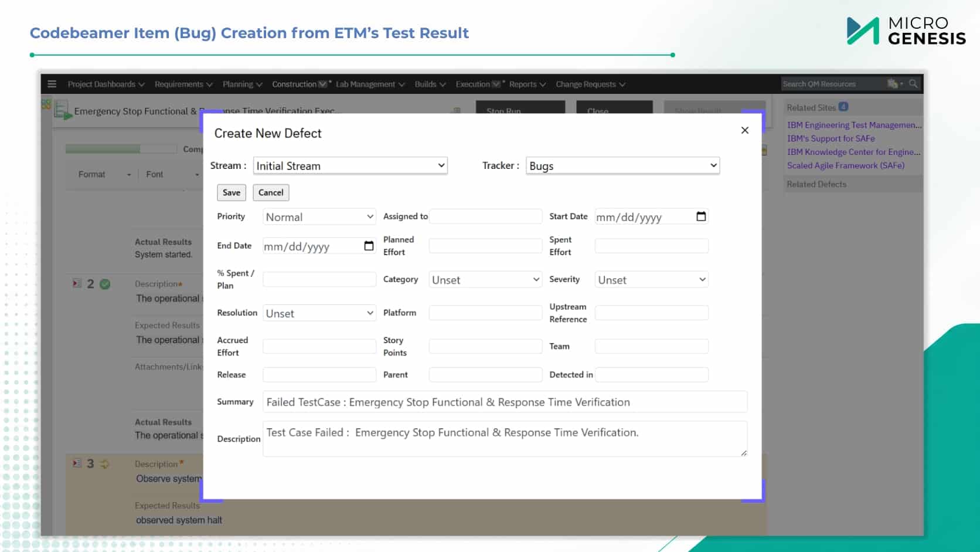The height and width of the screenshot is (552, 980).
Task: Close the Create New Defect dialog
Action: point(744,130)
